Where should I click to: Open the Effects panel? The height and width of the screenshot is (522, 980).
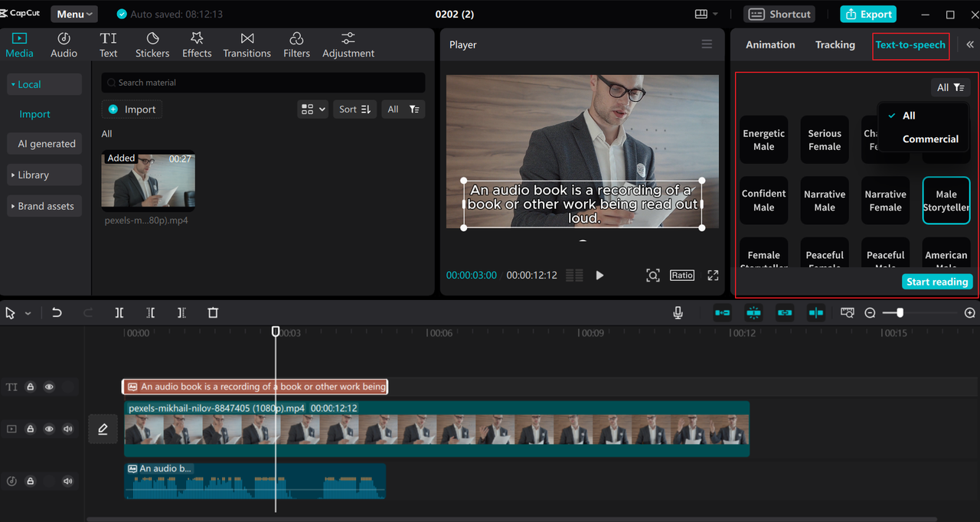click(197, 45)
